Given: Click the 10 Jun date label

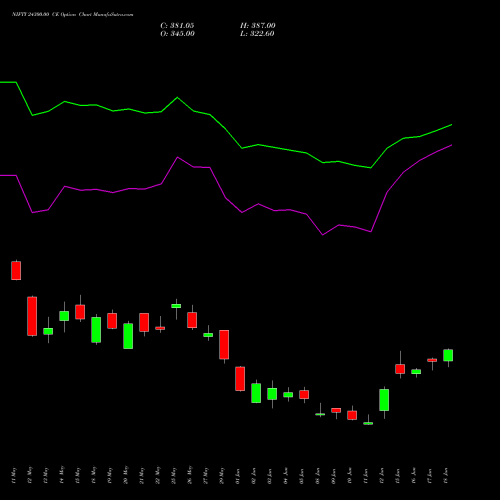Looking at the screenshot, I should click(350, 476).
